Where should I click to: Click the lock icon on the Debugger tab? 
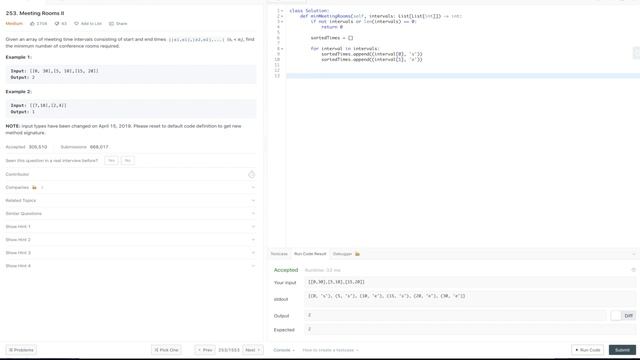[x=358, y=254]
